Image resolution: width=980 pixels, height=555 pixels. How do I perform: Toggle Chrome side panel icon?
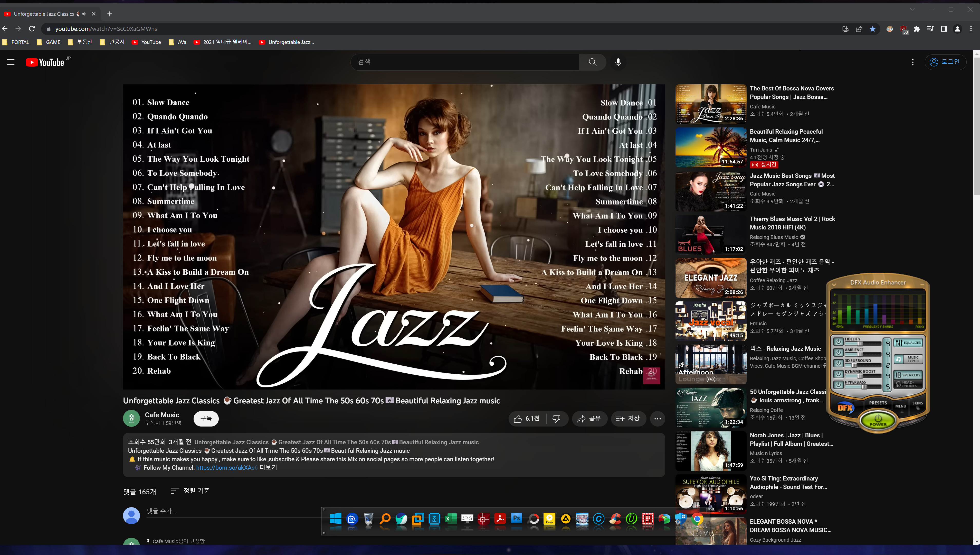944,29
